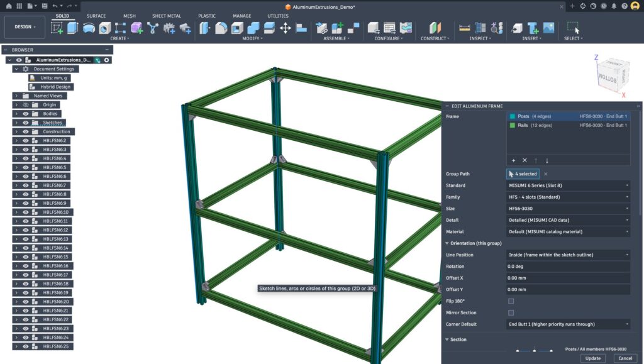The width and height of the screenshot is (644, 364).
Task: Move frame group down with arrow button
Action: click(x=547, y=160)
